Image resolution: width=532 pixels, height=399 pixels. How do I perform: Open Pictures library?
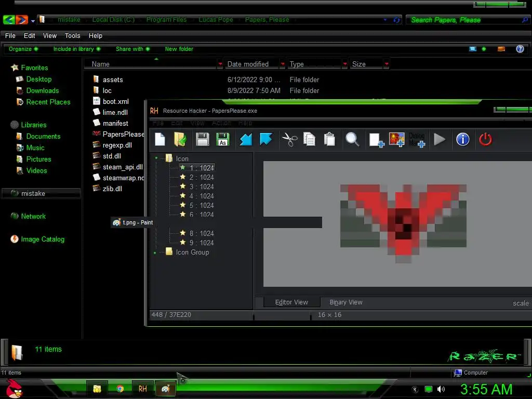[x=34, y=159]
